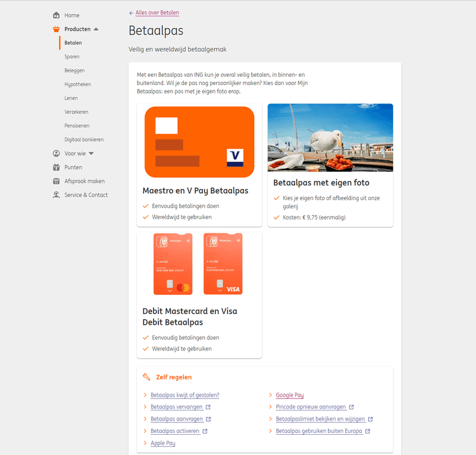
Task: Open Maestro en V Pay Betaalpas heading
Action: click(196, 190)
